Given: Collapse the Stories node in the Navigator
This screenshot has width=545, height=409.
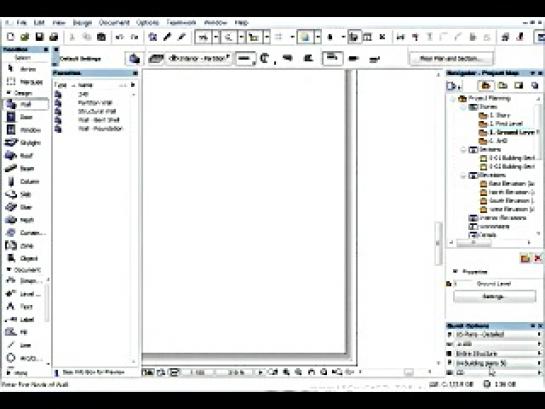Looking at the screenshot, I should click(x=463, y=107).
